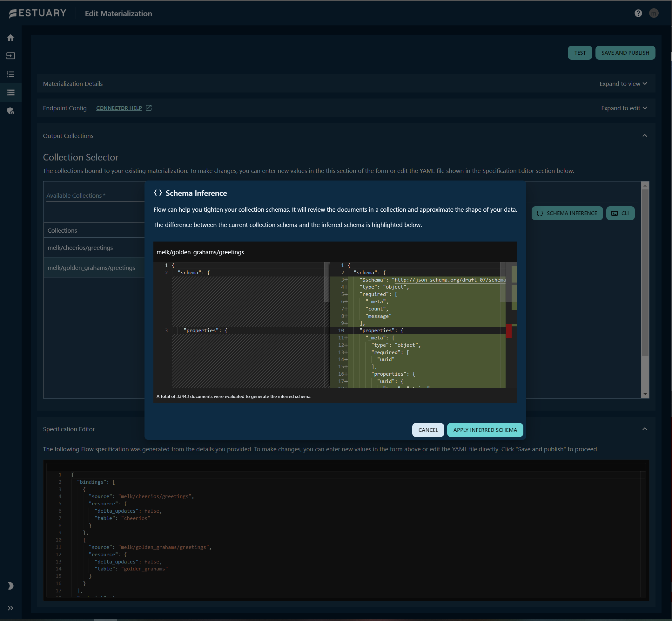Click the left diff pane scrollbar

click(326, 282)
